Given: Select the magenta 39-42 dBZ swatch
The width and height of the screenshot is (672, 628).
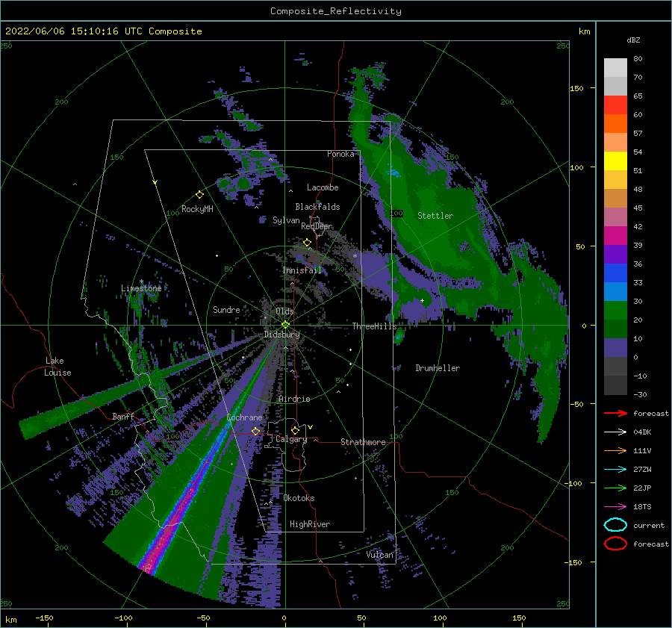Looking at the screenshot, I should click(615, 236).
